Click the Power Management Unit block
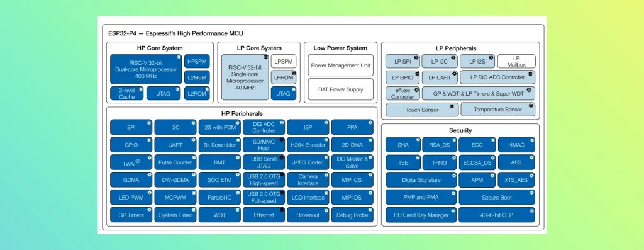 340,65
